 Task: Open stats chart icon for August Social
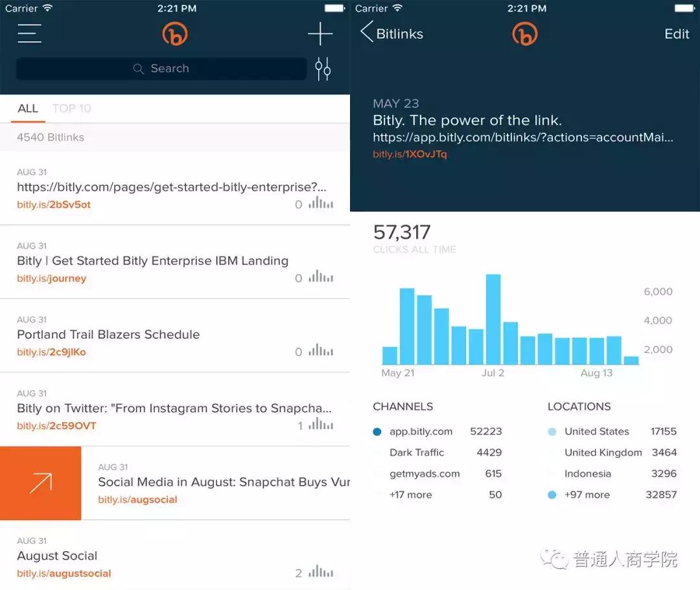click(x=321, y=571)
